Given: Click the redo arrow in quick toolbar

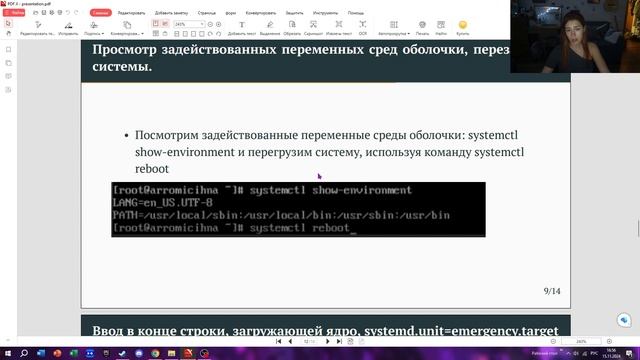Looking at the screenshot, I should tap(76, 13).
